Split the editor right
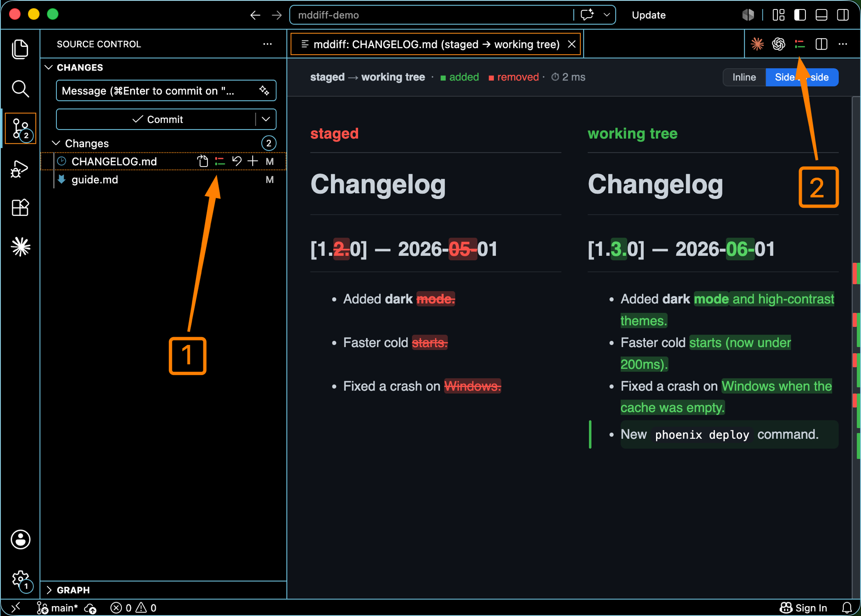Image resolution: width=861 pixels, height=616 pixels. tap(821, 44)
